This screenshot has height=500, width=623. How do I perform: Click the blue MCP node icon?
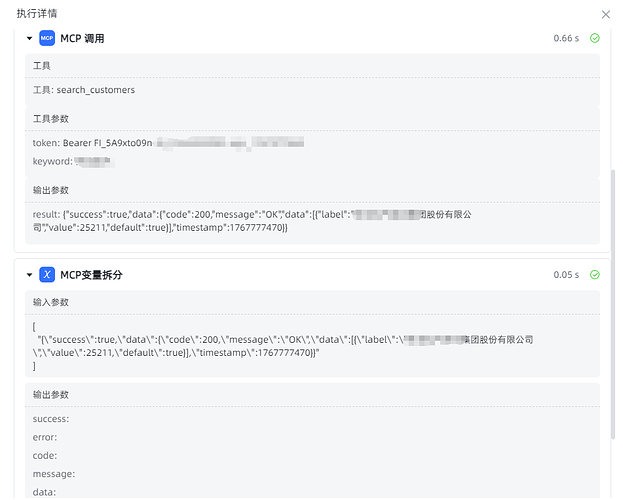click(47, 39)
